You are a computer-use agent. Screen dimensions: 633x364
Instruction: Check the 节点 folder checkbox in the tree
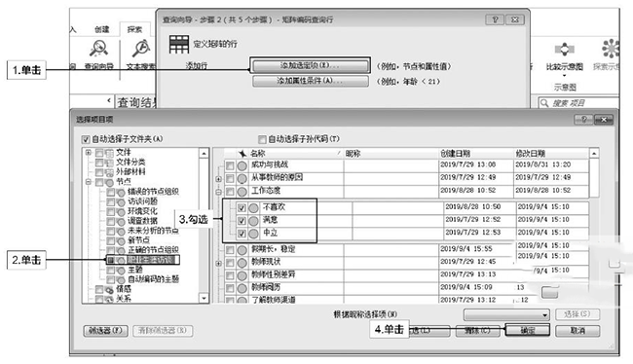coord(99,182)
